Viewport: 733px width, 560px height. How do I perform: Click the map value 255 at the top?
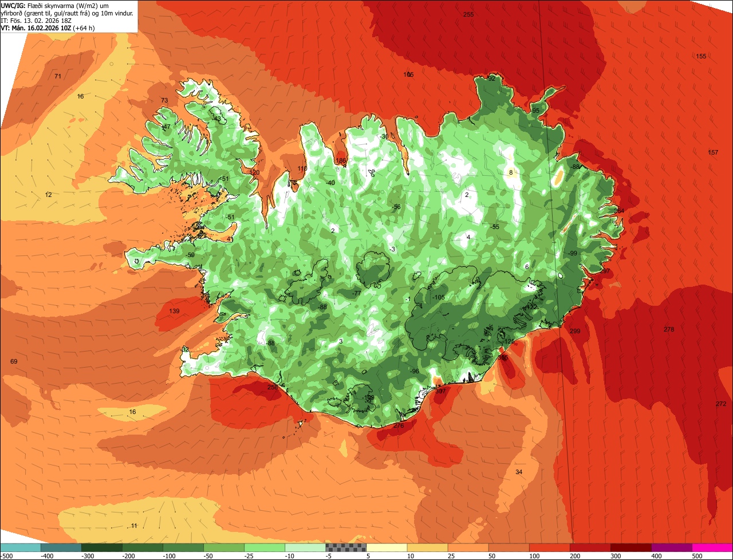[468, 14]
